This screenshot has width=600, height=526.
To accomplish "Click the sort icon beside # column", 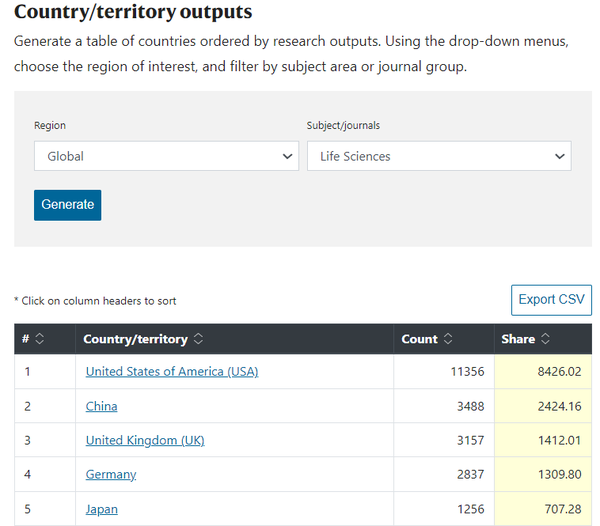I will click(40, 339).
